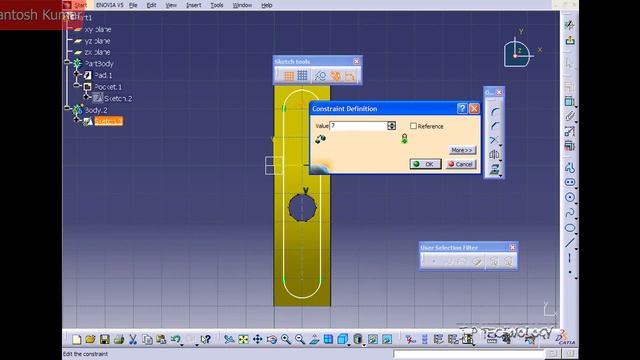
Task: Click the Isometric View cube icon
Action: coord(342,339)
